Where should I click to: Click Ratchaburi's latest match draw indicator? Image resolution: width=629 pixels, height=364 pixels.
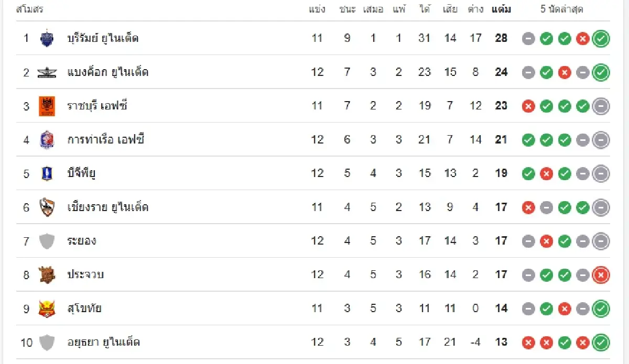tap(601, 106)
